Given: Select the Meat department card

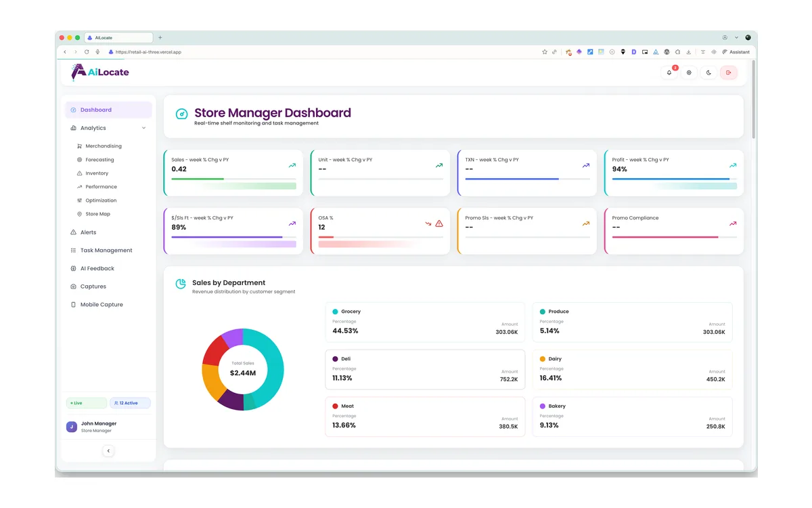Looking at the screenshot, I should coord(425,417).
